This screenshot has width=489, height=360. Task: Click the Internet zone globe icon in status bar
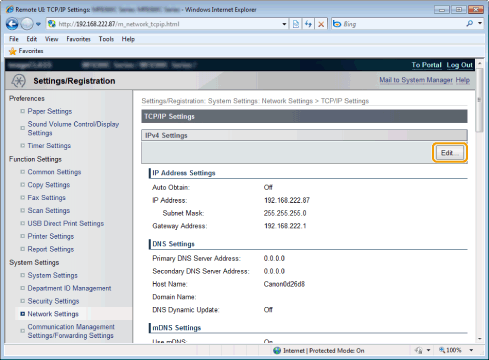tap(277, 350)
